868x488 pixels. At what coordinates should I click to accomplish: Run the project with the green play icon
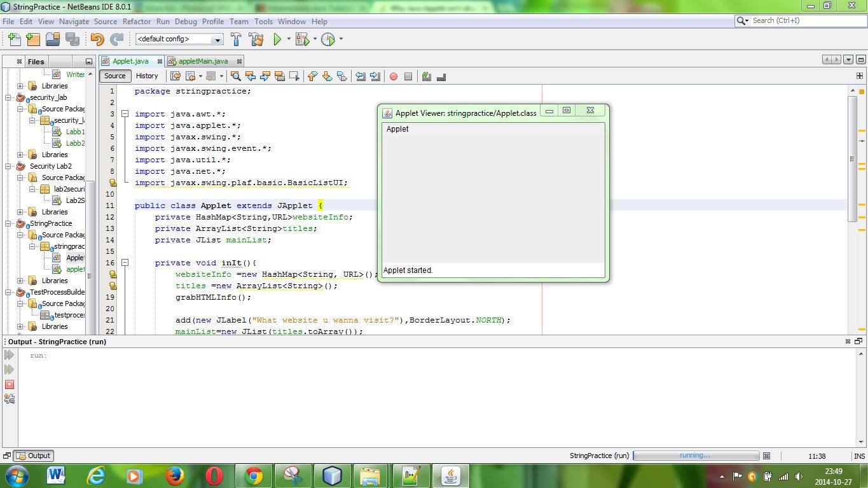[x=277, y=39]
